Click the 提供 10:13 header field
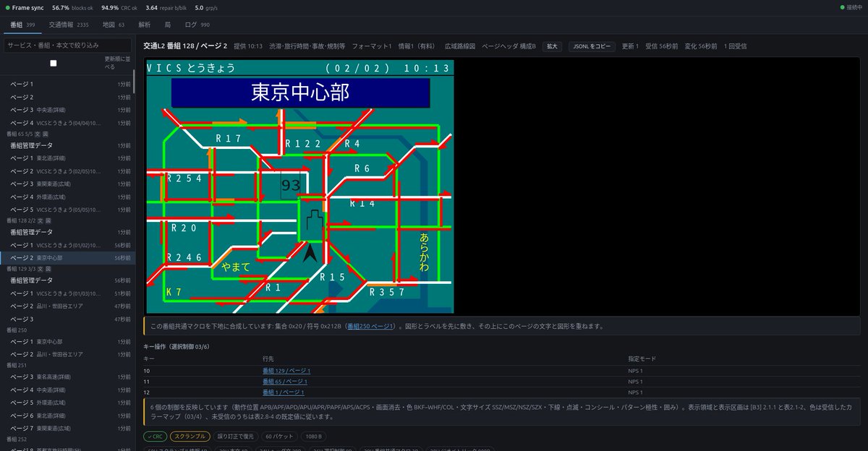This screenshot has width=868, height=451. point(248,46)
